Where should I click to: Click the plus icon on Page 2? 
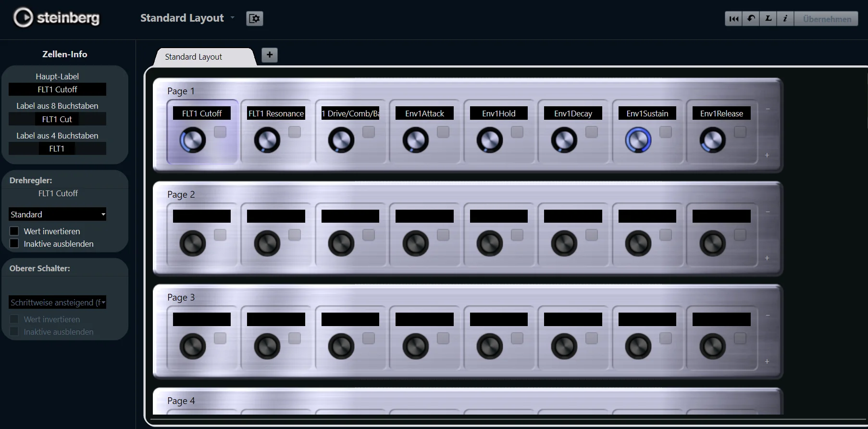(767, 258)
